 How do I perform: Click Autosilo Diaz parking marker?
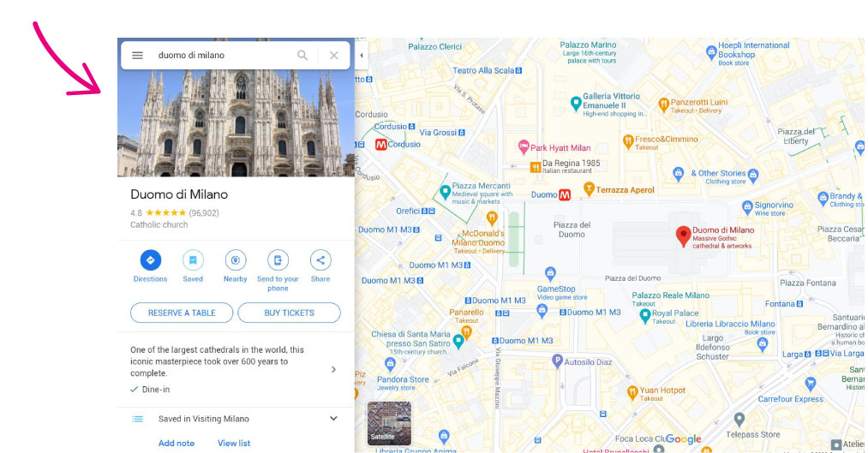(x=558, y=361)
